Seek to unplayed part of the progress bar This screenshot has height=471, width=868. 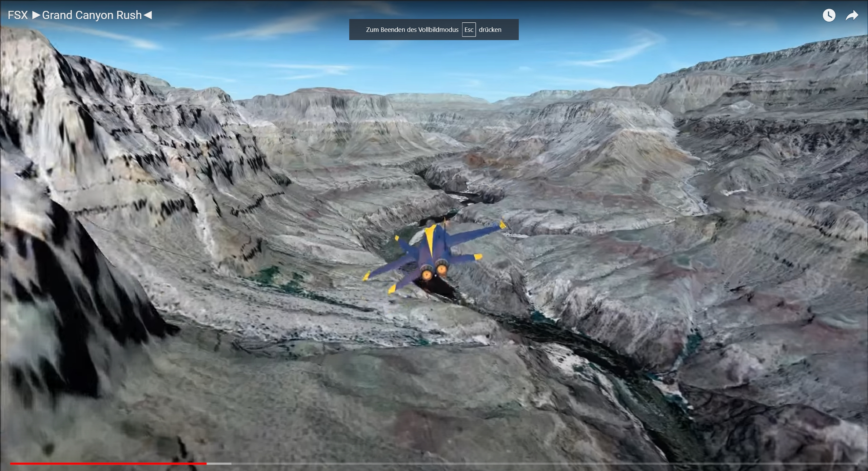click(542, 463)
